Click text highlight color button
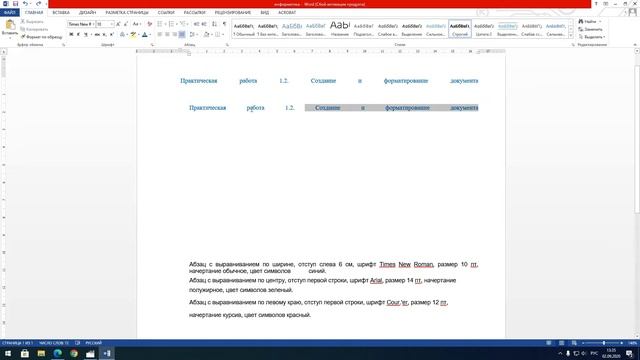Viewport: 640px width, 360px height. [x=133, y=34]
